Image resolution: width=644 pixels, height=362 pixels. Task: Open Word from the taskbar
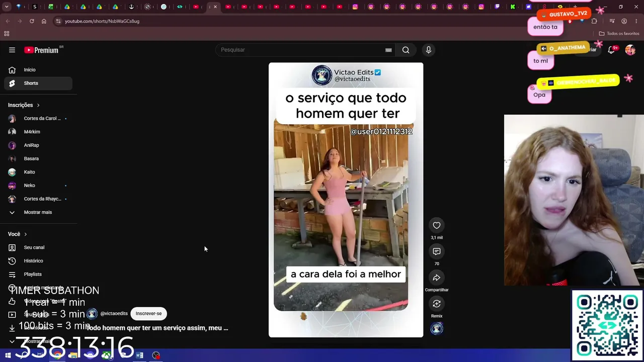click(x=139, y=355)
